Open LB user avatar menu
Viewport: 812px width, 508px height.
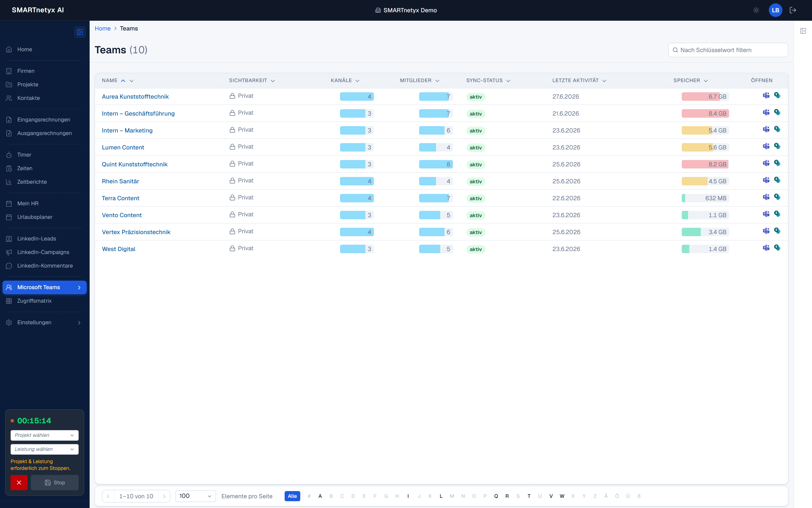[775, 10]
